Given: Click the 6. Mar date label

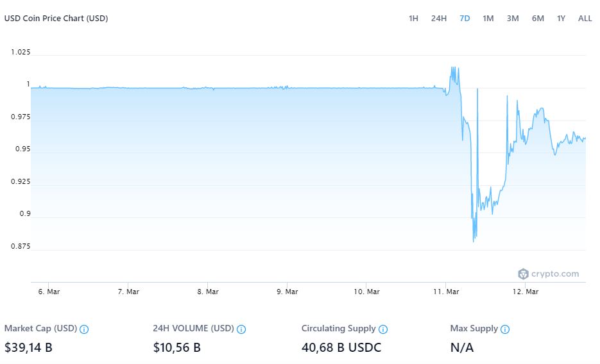Looking at the screenshot, I should coord(49,292).
